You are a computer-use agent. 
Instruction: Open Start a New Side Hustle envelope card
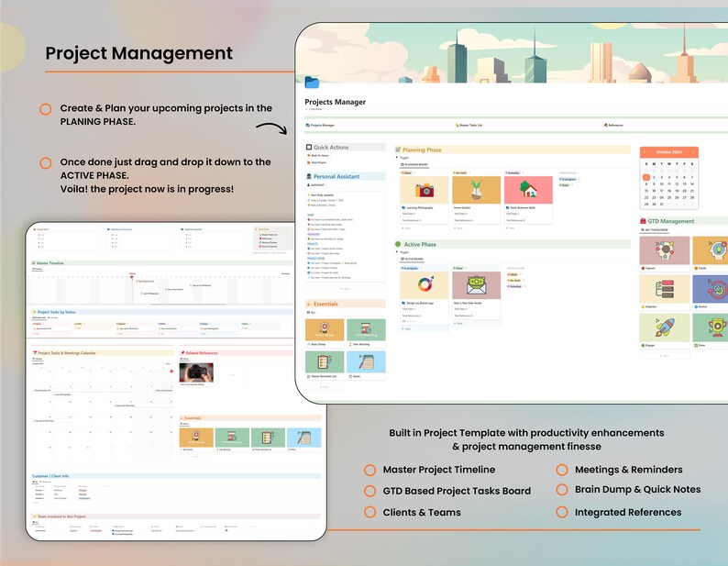click(x=477, y=294)
